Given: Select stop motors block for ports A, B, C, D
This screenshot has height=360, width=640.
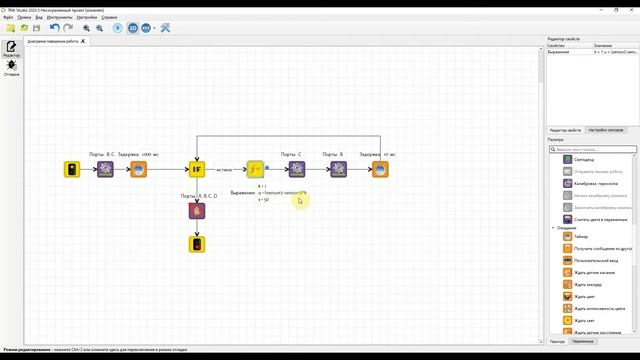Looking at the screenshot, I should pyautogui.click(x=197, y=211).
